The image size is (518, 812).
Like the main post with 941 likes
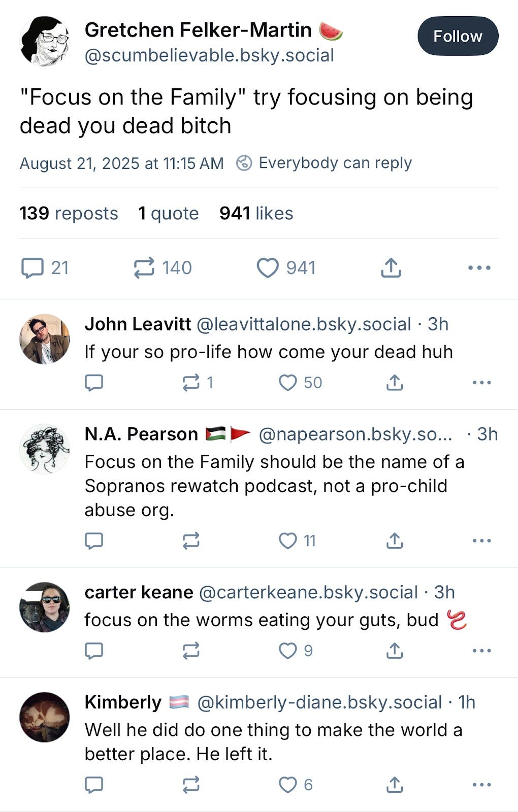268,268
